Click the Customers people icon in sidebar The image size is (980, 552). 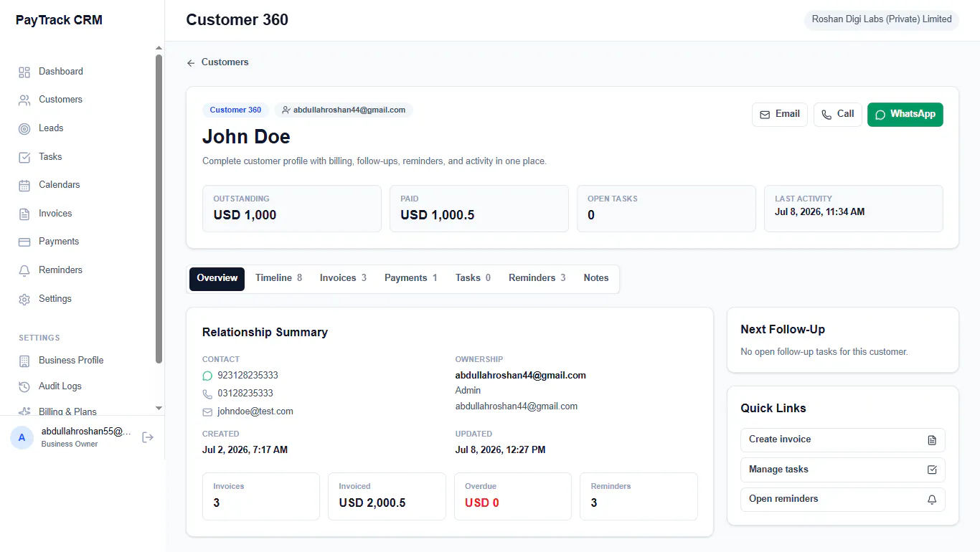(x=24, y=100)
